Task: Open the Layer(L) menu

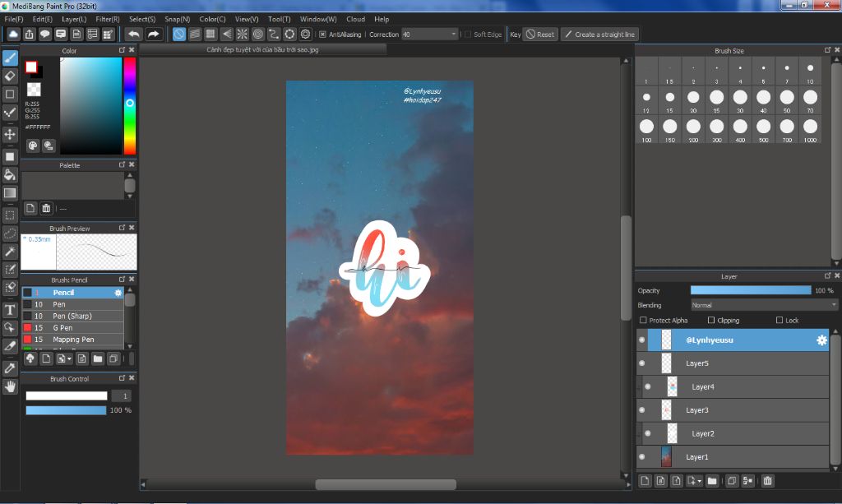Action: (x=74, y=20)
